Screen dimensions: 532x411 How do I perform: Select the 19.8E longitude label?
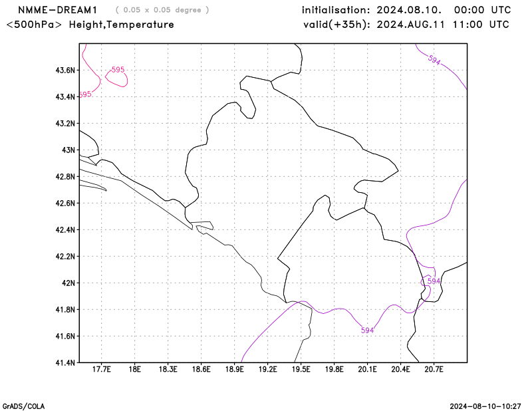pyautogui.click(x=334, y=369)
